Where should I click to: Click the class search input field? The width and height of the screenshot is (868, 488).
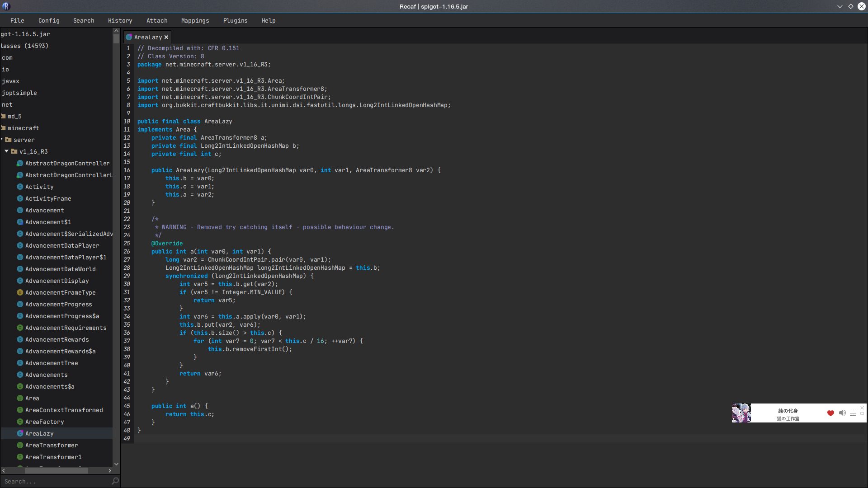tap(54, 481)
